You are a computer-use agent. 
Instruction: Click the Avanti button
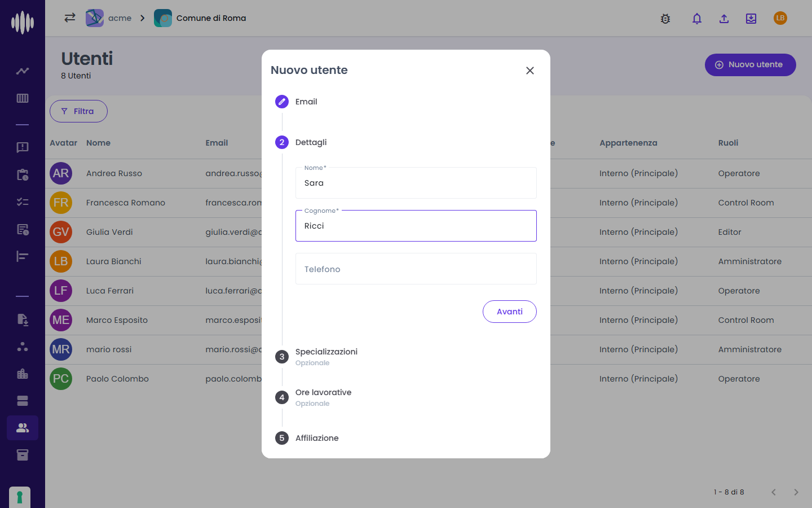pyautogui.click(x=510, y=312)
